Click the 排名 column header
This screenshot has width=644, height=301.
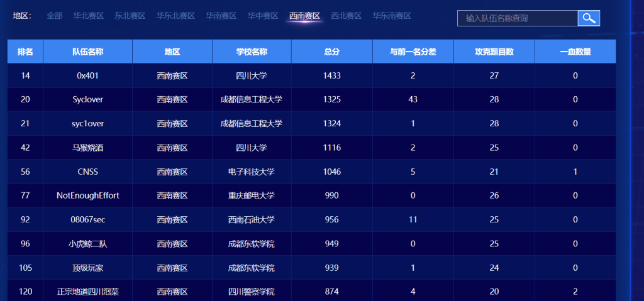pyautogui.click(x=25, y=52)
